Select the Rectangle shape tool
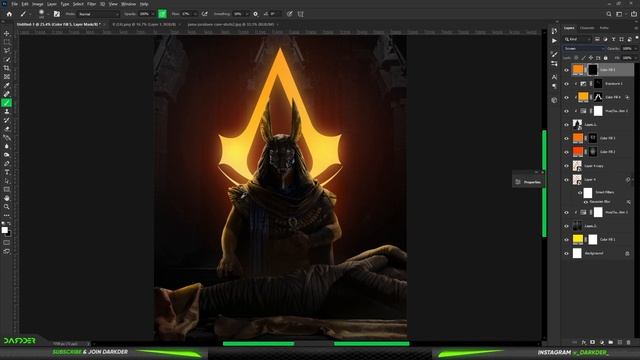Screen dimensions: 640x360 [7, 189]
